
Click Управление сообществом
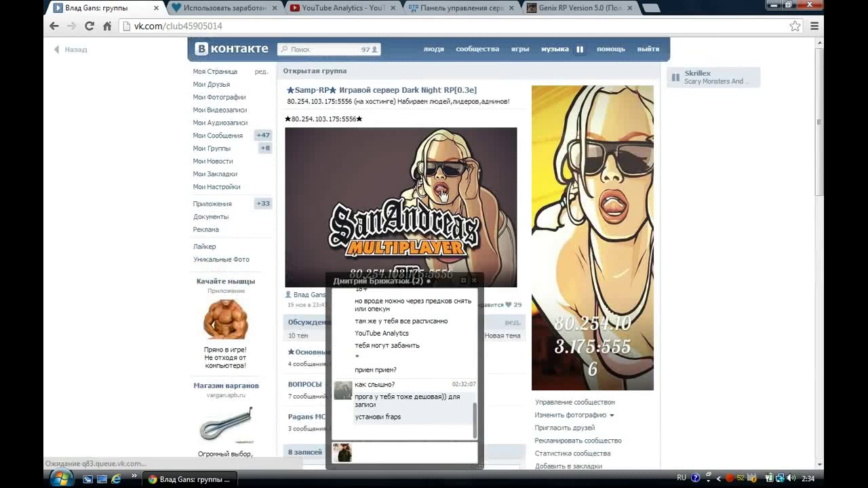point(574,402)
